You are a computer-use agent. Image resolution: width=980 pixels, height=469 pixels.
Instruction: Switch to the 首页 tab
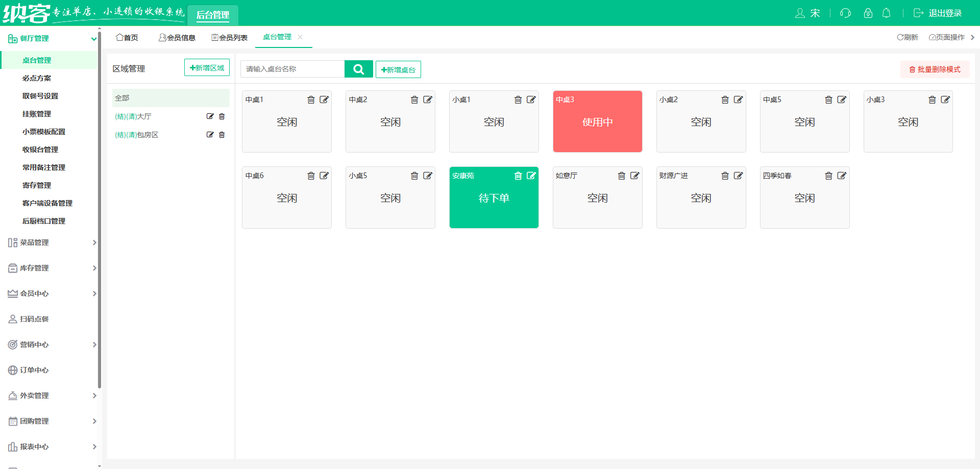[127, 37]
